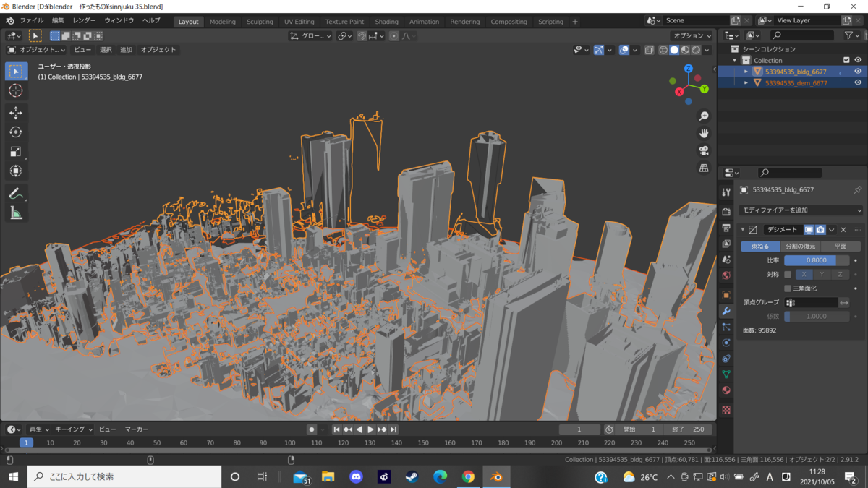Hide 53394535_dem_6677 with its eye icon
868x488 pixels.
pos(858,82)
